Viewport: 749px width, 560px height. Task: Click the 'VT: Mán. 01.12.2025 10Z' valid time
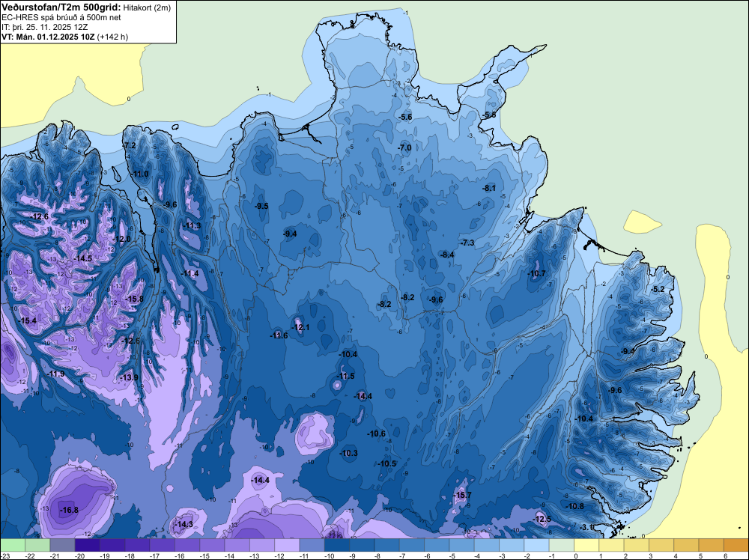tap(48, 37)
